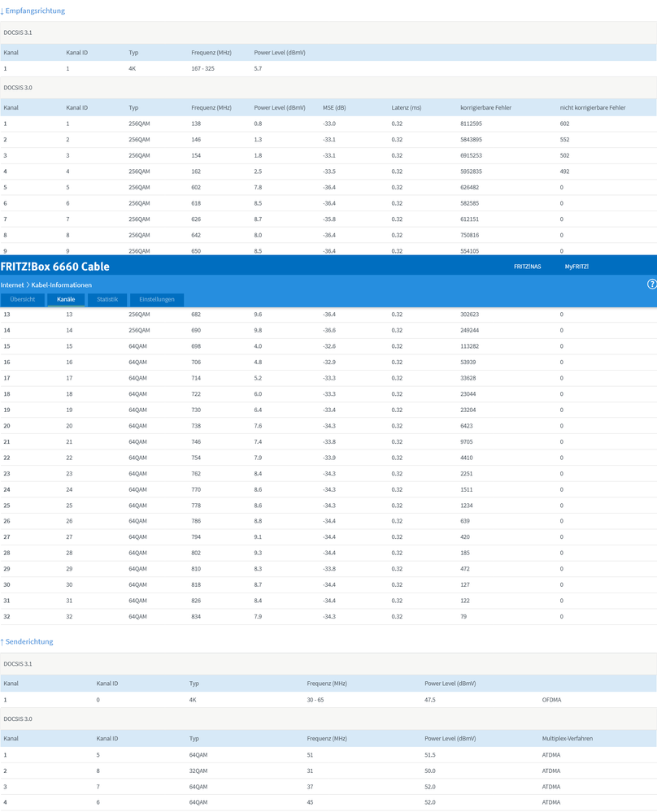Click the error count 53939
The height and width of the screenshot is (812, 657).
point(468,362)
